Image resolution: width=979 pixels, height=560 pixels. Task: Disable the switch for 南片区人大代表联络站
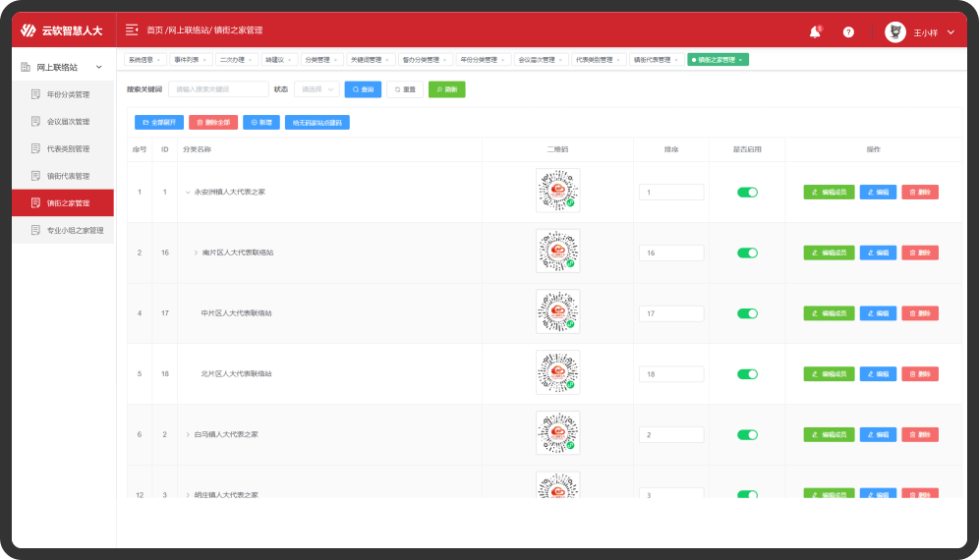[747, 253]
